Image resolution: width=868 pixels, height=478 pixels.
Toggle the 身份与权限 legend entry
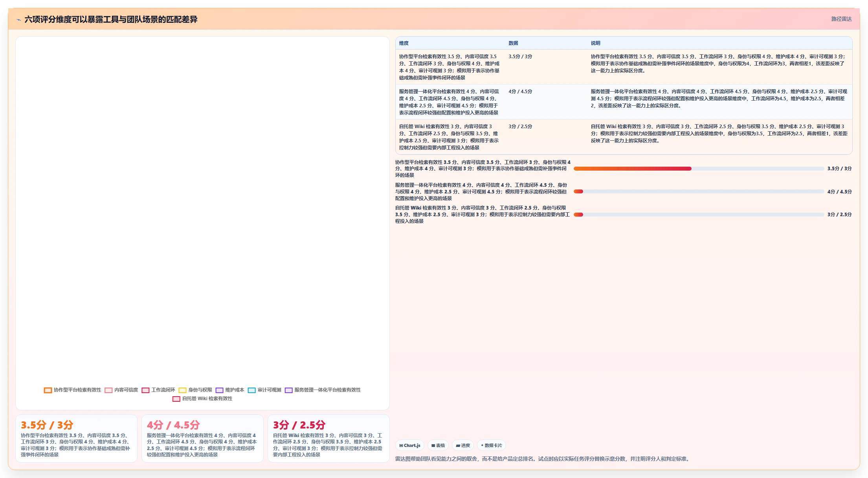195,390
